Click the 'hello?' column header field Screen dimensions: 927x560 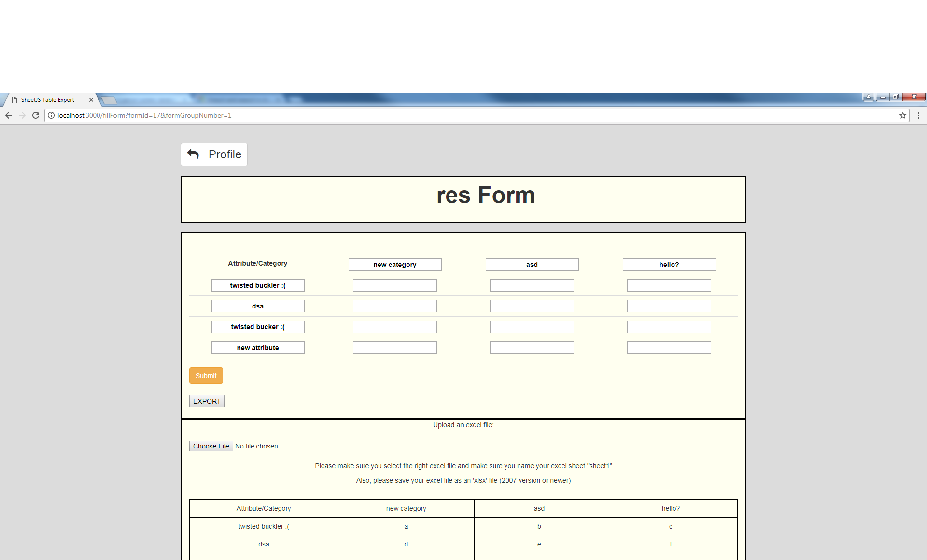(x=669, y=265)
